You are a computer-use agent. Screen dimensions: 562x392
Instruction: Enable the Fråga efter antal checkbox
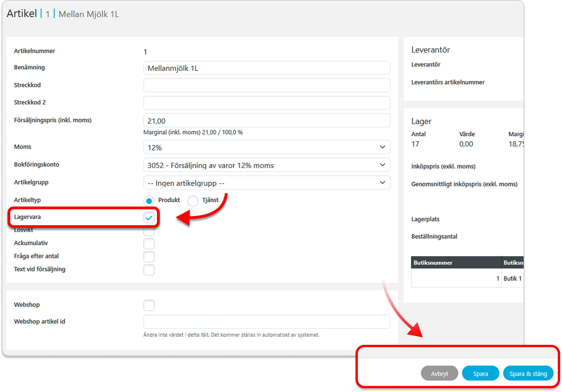click(x=149, y=257)
